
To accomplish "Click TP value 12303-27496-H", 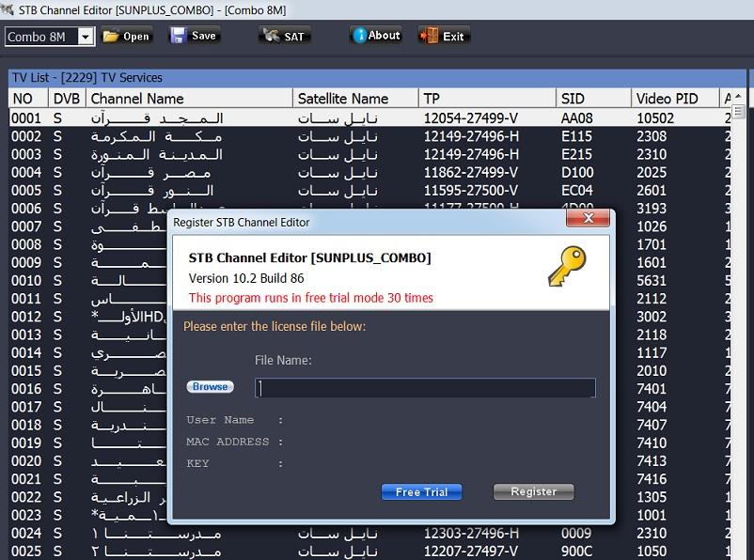I will [x=471, y=533].
